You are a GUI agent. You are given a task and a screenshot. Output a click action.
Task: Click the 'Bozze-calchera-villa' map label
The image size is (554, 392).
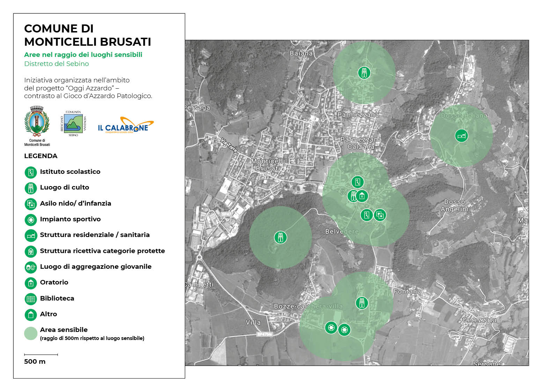pyautogui.click(x=308, y=306)
